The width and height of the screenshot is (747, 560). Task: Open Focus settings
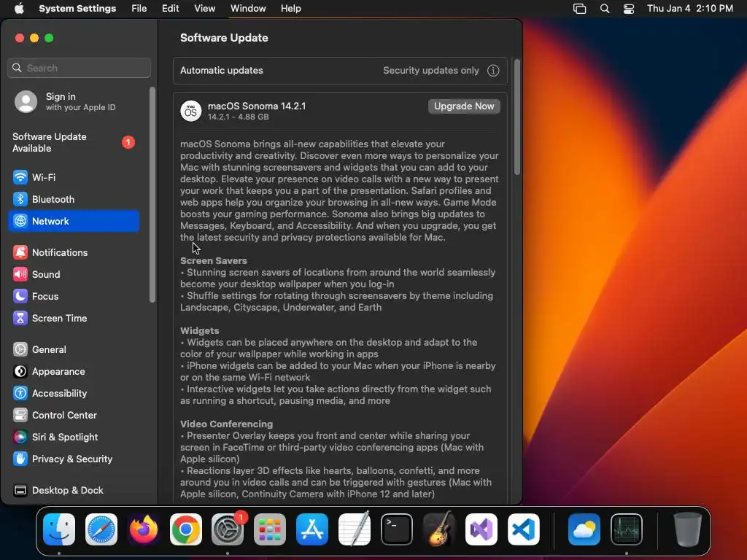tap(74, 296)
